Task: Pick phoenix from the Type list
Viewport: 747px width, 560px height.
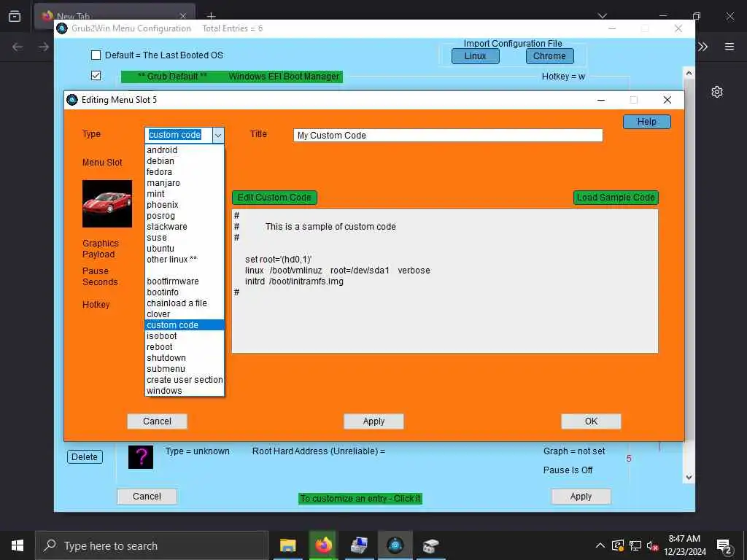Action: 185,205
